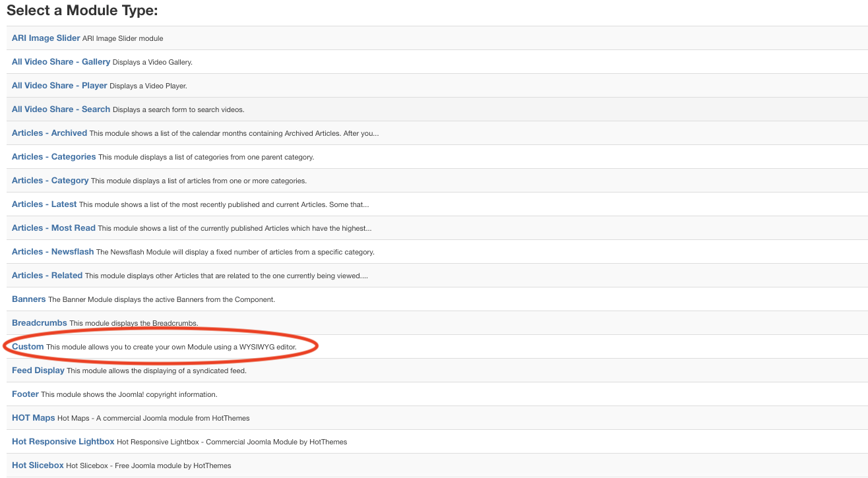Click text 'Displays a Video Player.'
Screen dimensions: 868x478
[x=148, y=86]
